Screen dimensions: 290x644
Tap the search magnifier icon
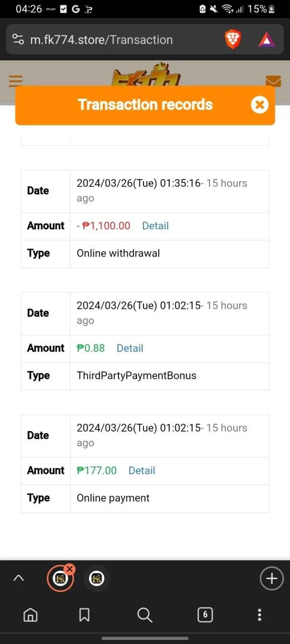click(144, 614)
